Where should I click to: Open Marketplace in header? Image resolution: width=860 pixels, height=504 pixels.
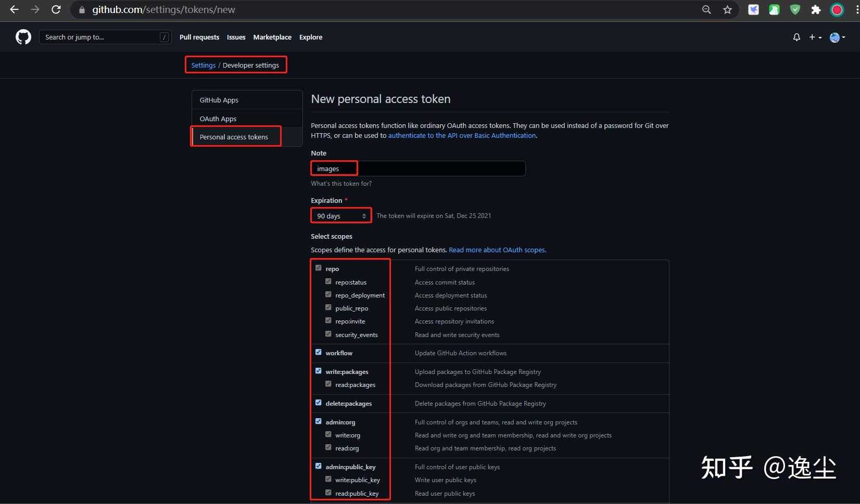pyautogui.click(x=272, y=37)
